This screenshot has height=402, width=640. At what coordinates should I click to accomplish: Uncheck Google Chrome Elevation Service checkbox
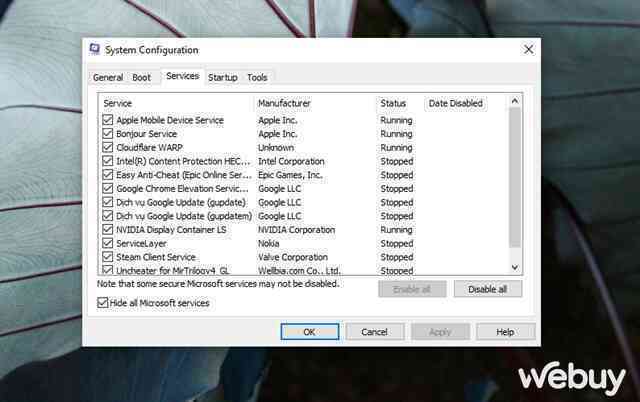[107, 188]
